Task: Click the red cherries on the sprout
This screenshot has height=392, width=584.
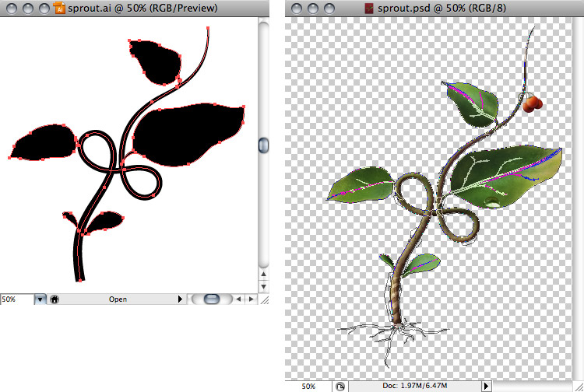Action: click(x=531, y=103)
